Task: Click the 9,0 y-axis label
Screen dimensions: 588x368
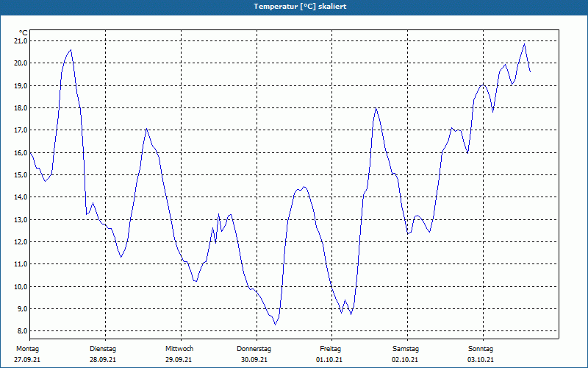Action: [22, 309]
